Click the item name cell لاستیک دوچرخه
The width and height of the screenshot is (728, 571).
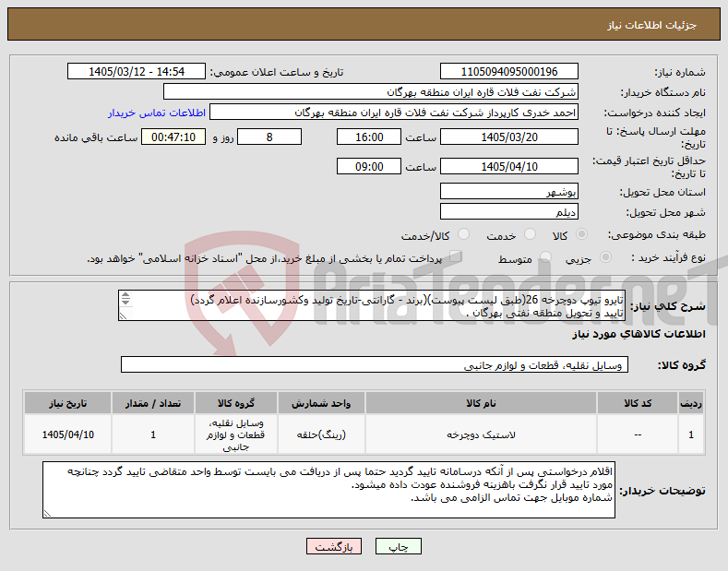481,435
